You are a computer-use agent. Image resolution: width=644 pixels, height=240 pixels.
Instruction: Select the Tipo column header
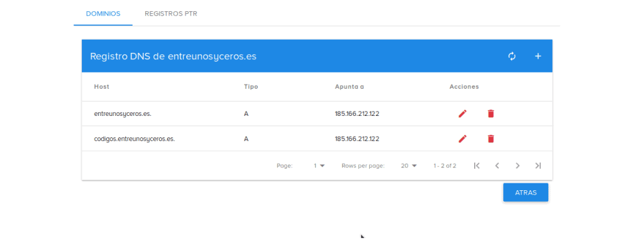point(251,87)
